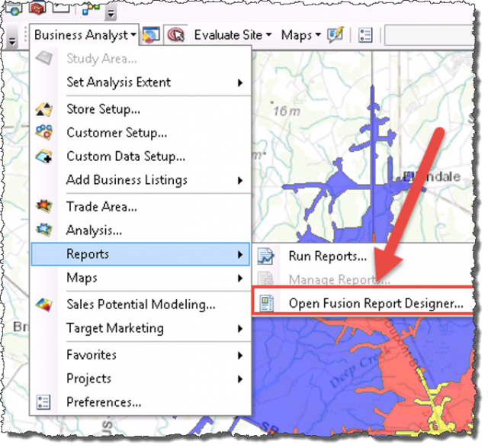
Task: Click the toolbar options handle left of Business Analyst
Action: (12, 36)
